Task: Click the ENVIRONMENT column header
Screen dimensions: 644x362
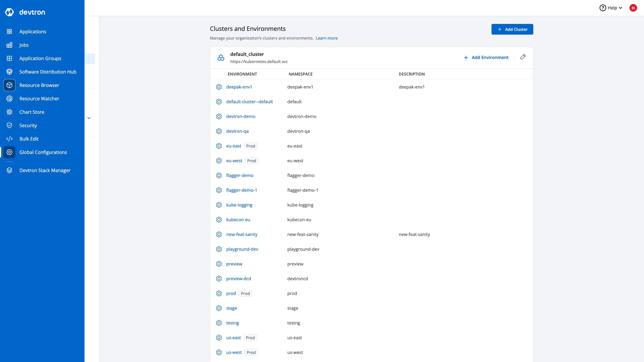Action: coord(242,74)
